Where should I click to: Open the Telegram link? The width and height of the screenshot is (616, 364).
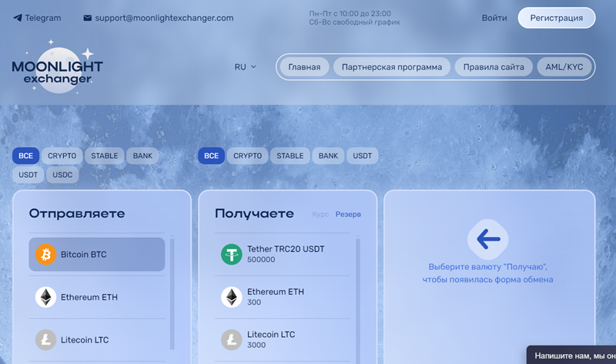click(x=37, y=18)
